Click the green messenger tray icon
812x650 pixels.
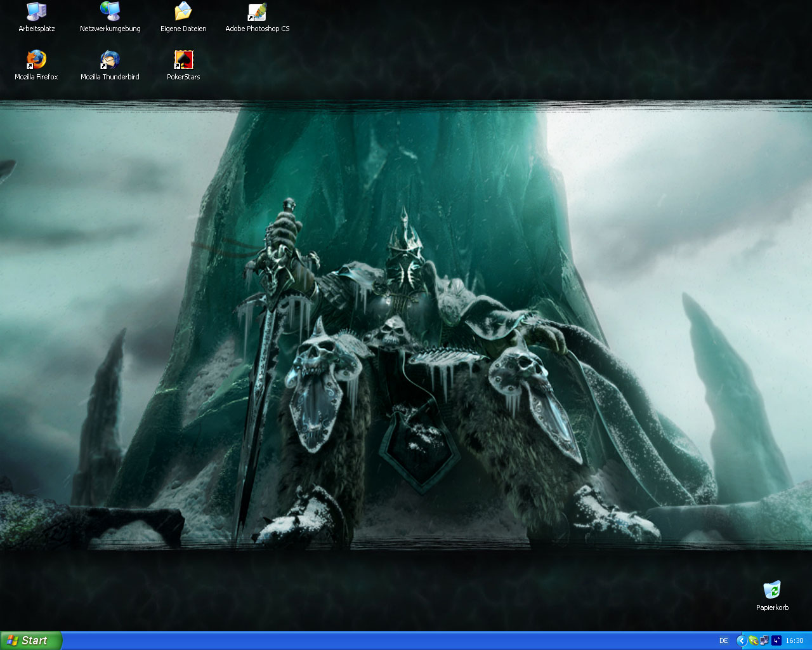click(753, 641)
